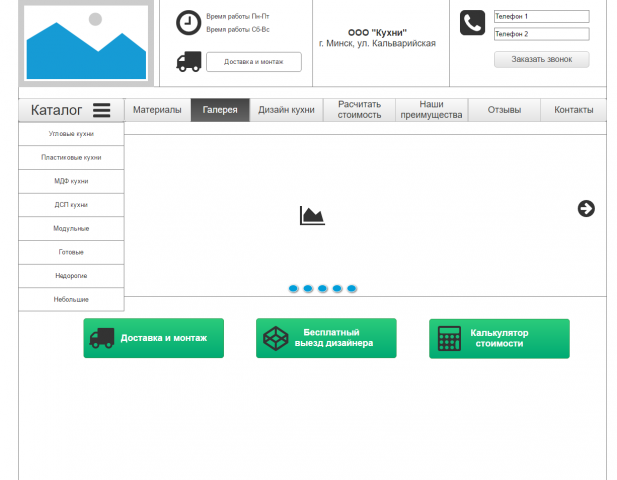Click the slider next arrow icon
The width and height of the screenshot is (617, 480).
[x=586, y=209]
